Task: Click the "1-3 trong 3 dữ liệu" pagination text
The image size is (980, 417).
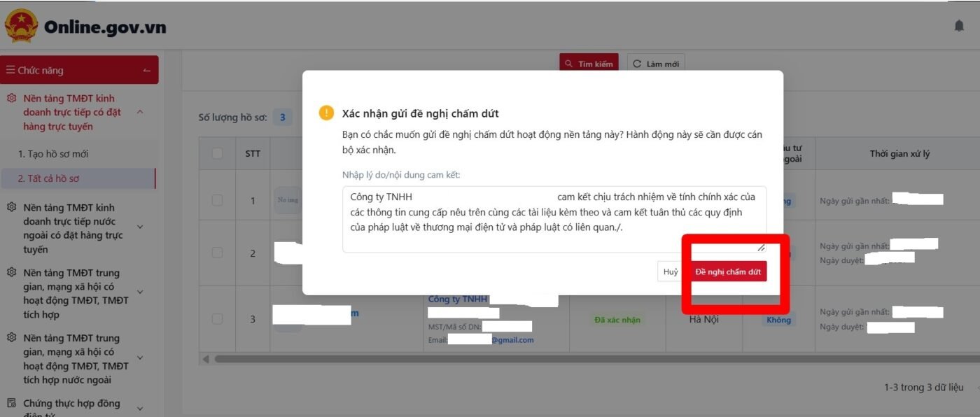Action: tap(923, 387)
